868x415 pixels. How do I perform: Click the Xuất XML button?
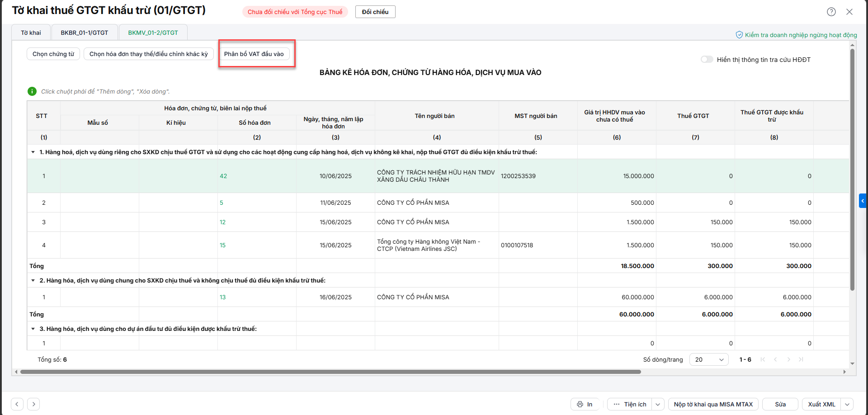coord(822,404)
